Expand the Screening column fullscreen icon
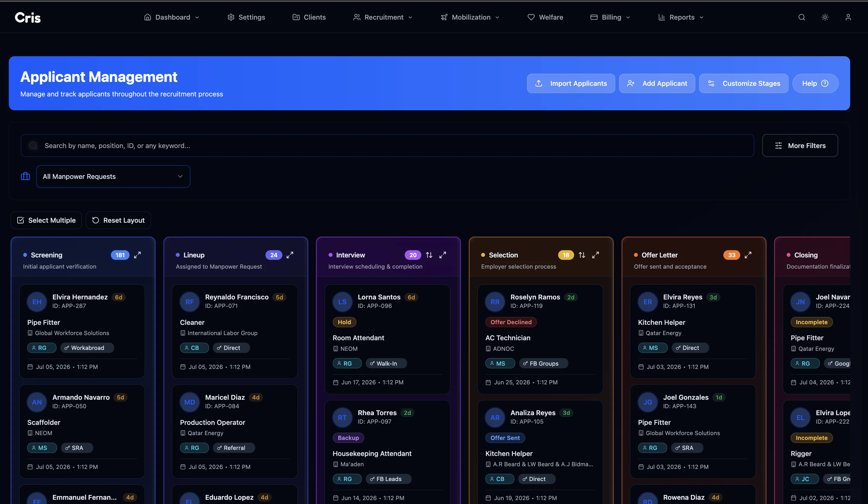This screenshot has height=504, width=868. click(137, 255)
